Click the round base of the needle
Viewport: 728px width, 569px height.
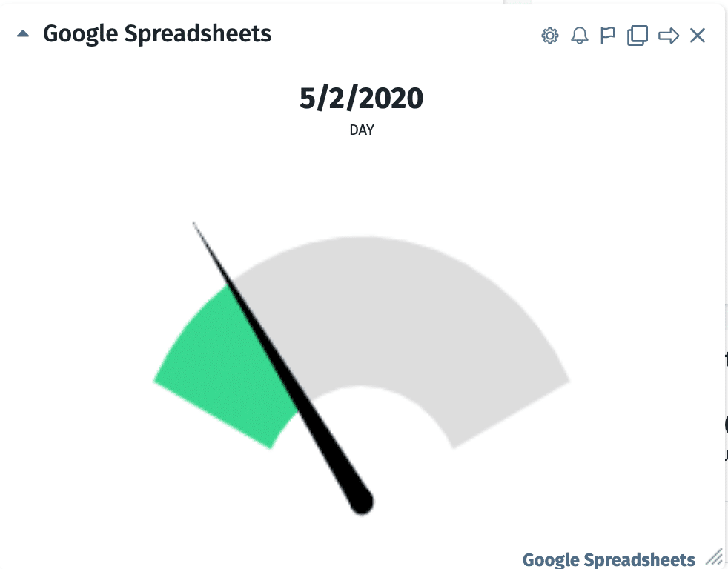[361, 502]
